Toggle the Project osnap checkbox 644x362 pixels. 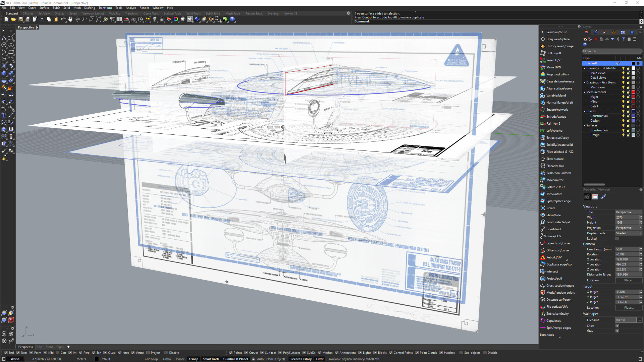click(x=148, y=353)
